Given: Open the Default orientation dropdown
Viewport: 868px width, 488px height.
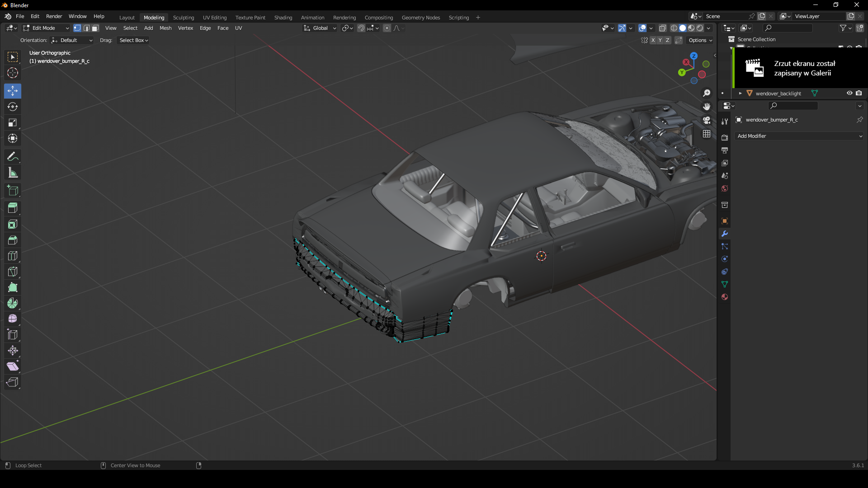Looking at the screenshot, I should tap(72, 40).
